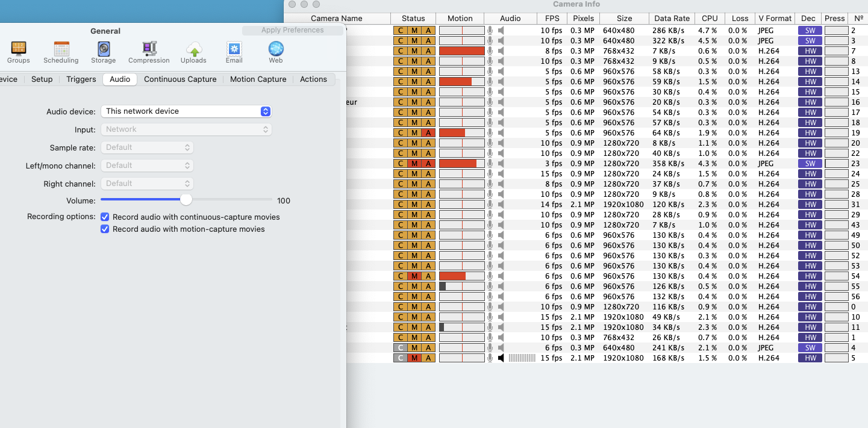Image resolution: width=868 pixels, height=428 pixels.
Task: Click the SW decoder button for camera 2
Action: pyautogui.click(x=810, y=31)
